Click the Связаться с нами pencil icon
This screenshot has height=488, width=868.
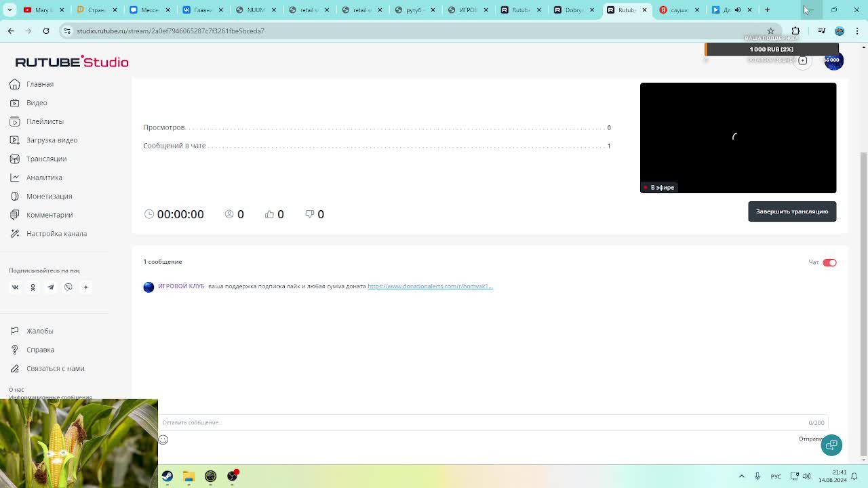coord(14,369)
